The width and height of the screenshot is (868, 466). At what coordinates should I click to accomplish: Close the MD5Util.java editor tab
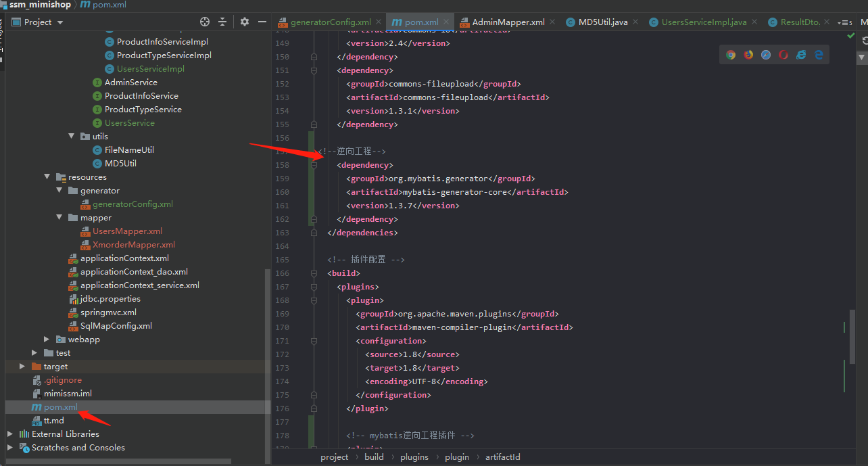coord(636,22)
